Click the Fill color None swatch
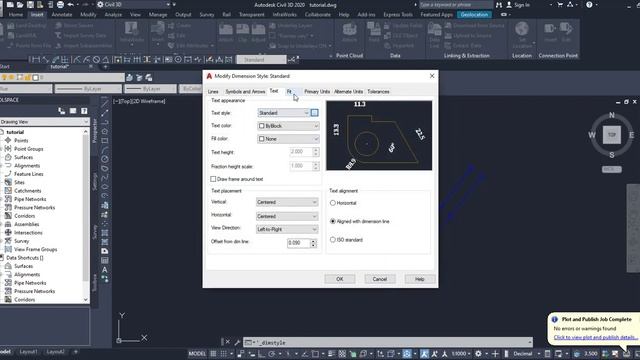640x360 pixels. [262, 139]
